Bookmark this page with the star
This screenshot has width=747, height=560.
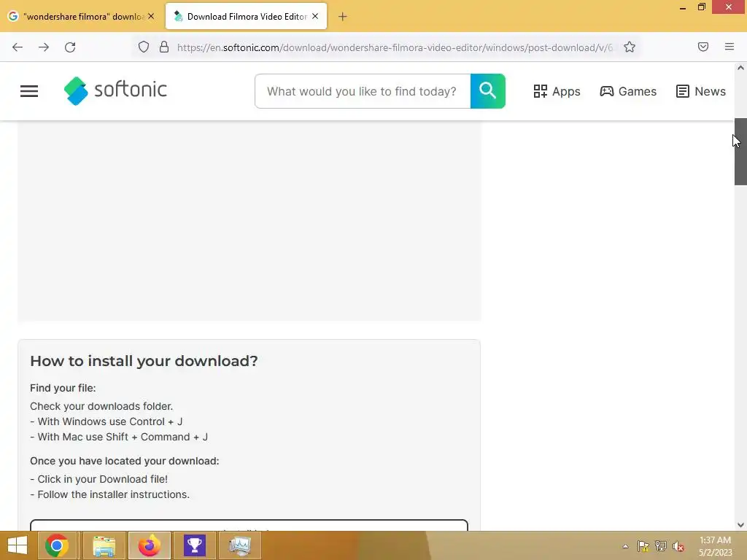coord(630,47)
